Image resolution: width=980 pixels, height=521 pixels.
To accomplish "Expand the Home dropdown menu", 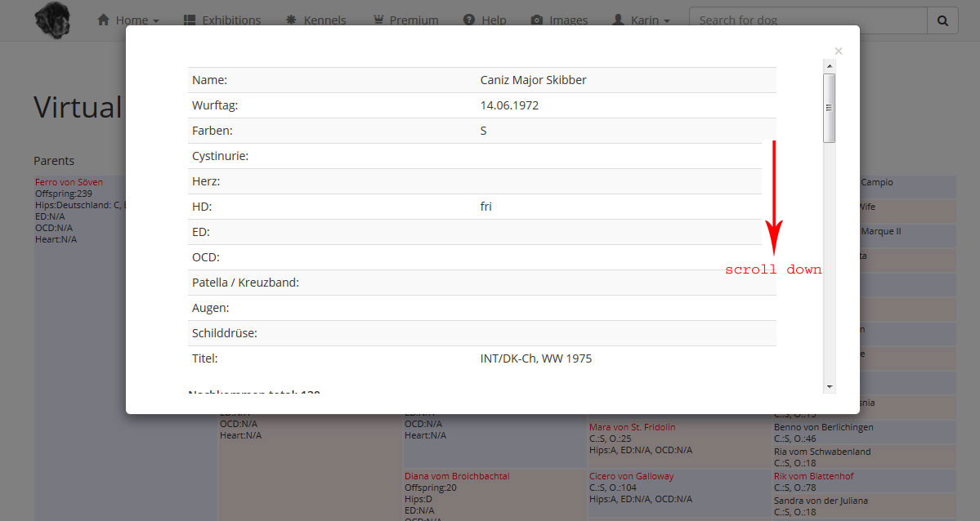I will (x=128, y=20).
